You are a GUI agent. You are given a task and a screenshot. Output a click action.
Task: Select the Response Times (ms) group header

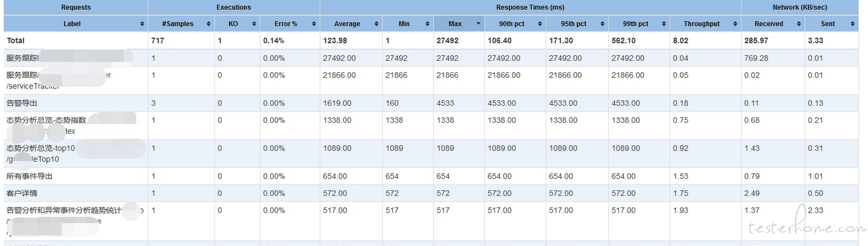[x=530, y=7]
